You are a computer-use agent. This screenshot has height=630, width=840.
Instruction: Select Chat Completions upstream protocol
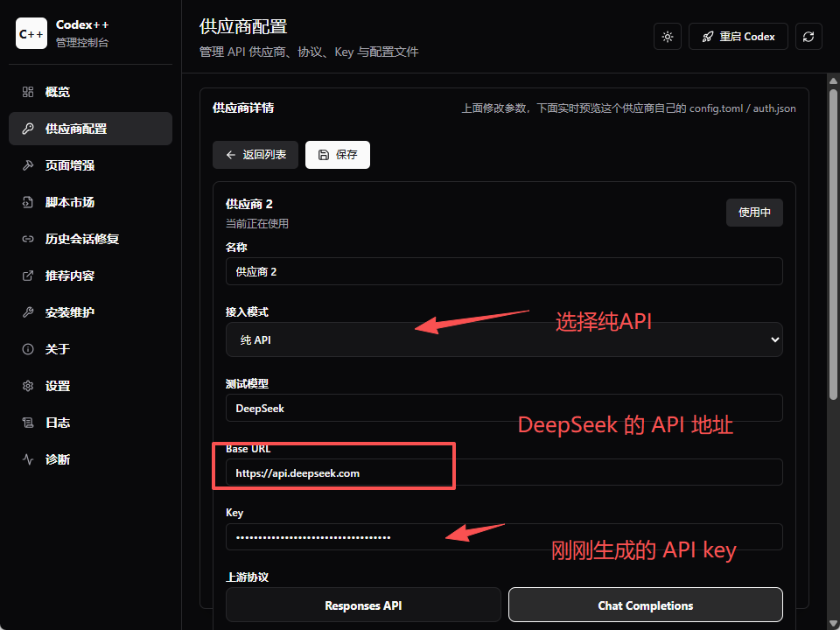(646, 605)
